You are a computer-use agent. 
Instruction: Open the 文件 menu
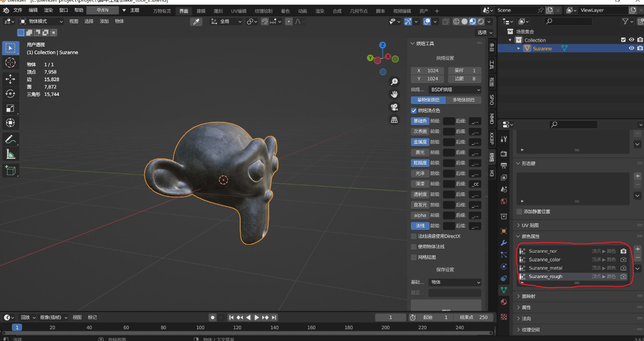coord(18,10)
